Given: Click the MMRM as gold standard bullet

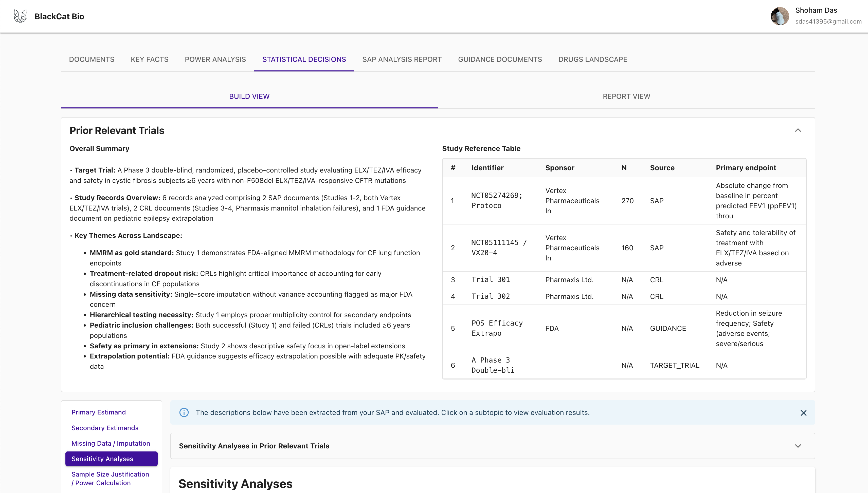Looking at the screenshot, I should pos(255,258).
